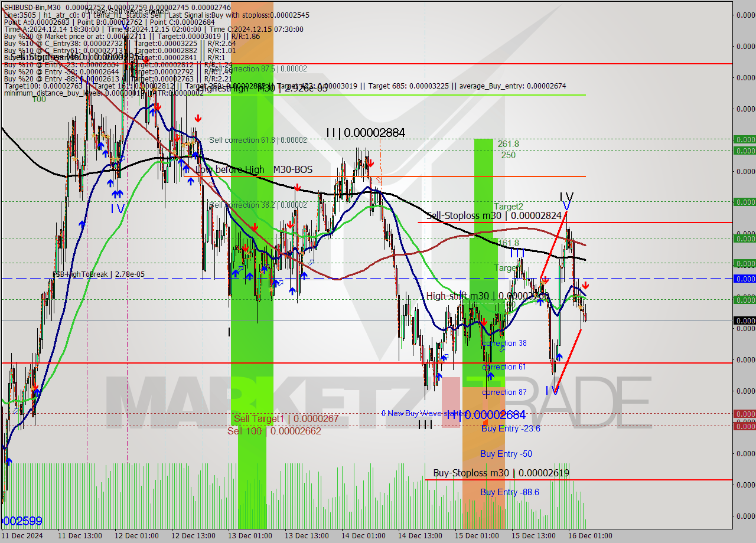Click the blue price tag on price axis

(x=744, y=279)
